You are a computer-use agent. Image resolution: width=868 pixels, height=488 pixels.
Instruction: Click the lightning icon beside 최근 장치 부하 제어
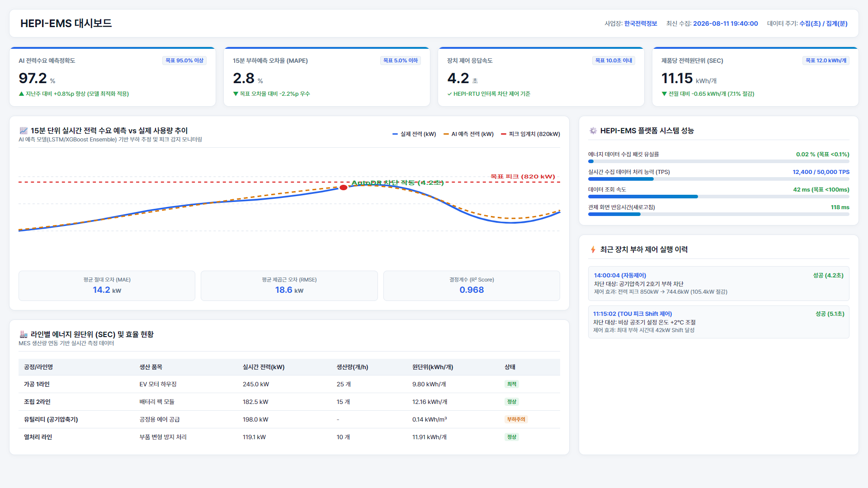click(x=593, y=249)
